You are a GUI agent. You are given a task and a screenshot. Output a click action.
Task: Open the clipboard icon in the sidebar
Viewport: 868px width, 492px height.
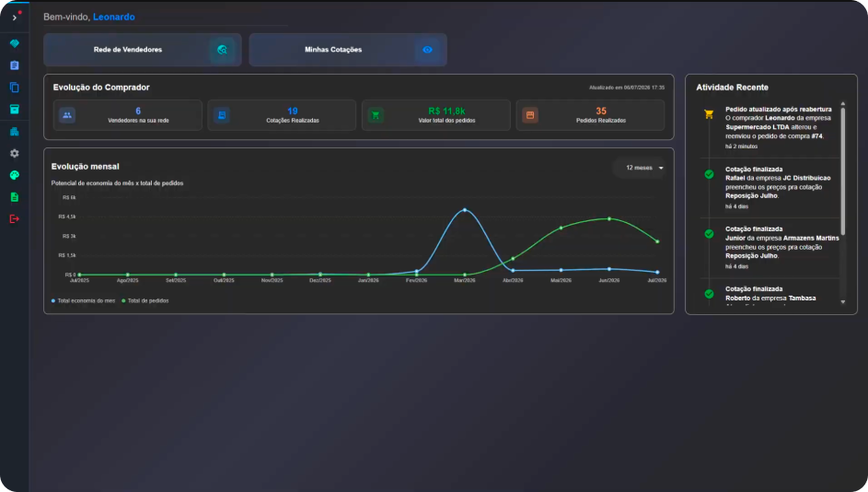[x=15, y=65]
